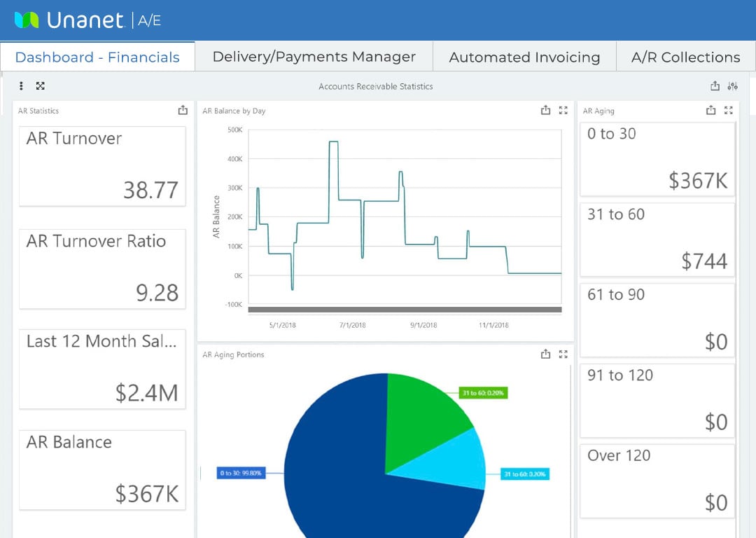The width and height of the screenshot is (756, 538).
Task: Export the Accounts Receivable Statistics dashboard
Action: point(715,86)
